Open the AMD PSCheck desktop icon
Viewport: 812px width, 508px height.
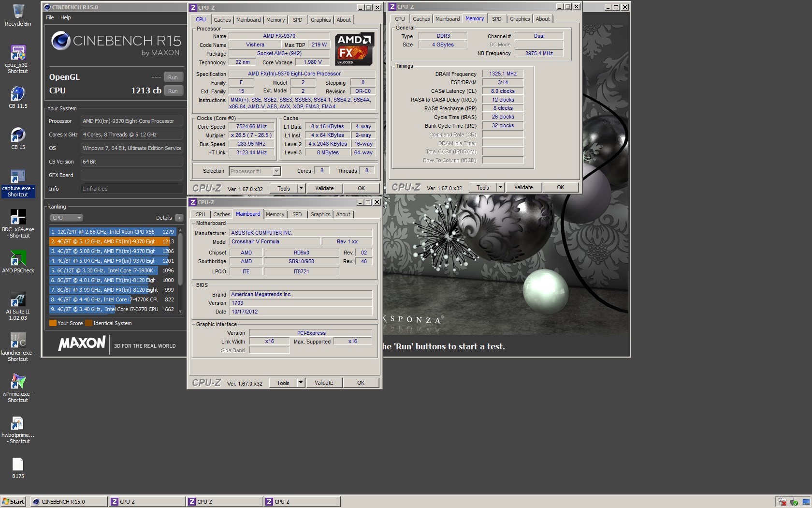tap(18, 262)
